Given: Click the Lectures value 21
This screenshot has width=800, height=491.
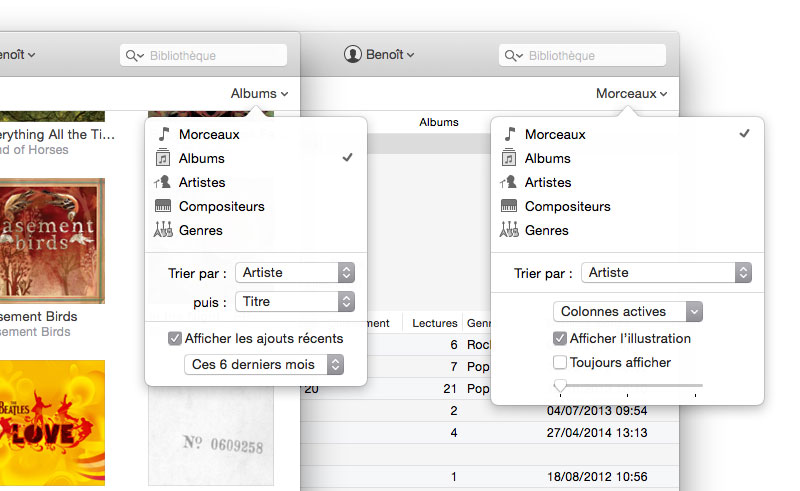Looking at the screenshot, I should click(450, 388).
